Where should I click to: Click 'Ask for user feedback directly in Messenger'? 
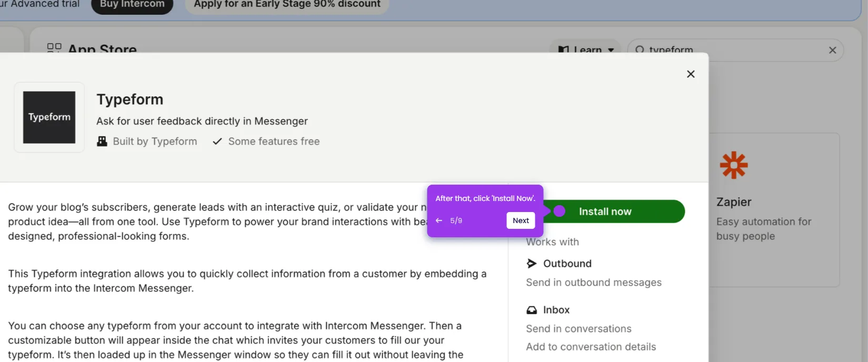click(x=202, y=121)
